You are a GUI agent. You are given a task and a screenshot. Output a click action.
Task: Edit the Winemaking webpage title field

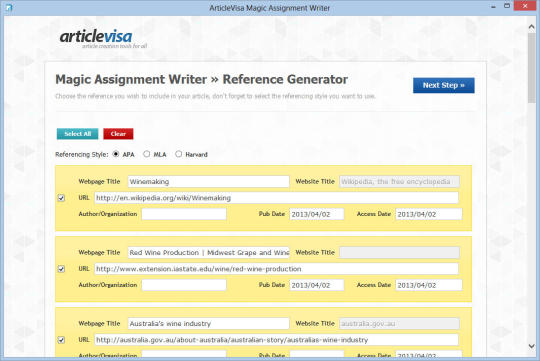coord(208,182)
